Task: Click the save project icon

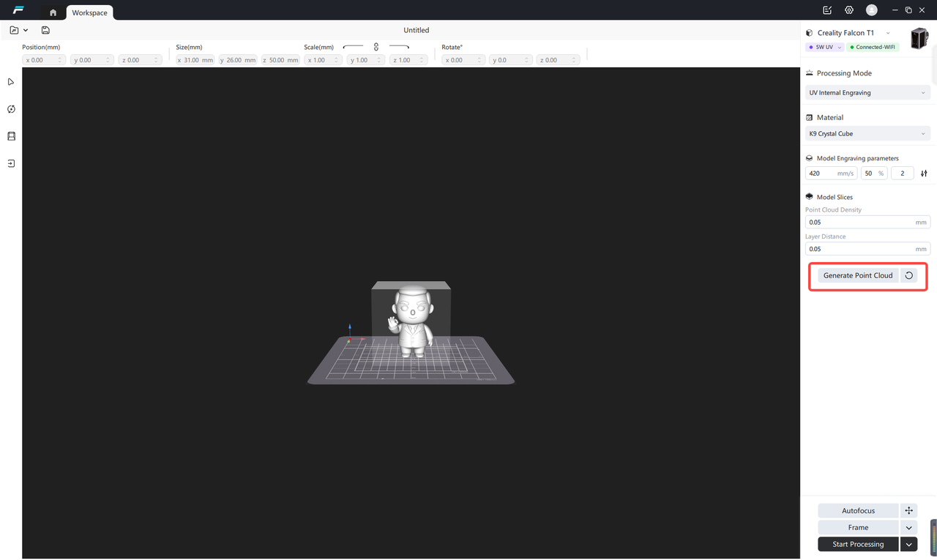Action: coord(45,30)
